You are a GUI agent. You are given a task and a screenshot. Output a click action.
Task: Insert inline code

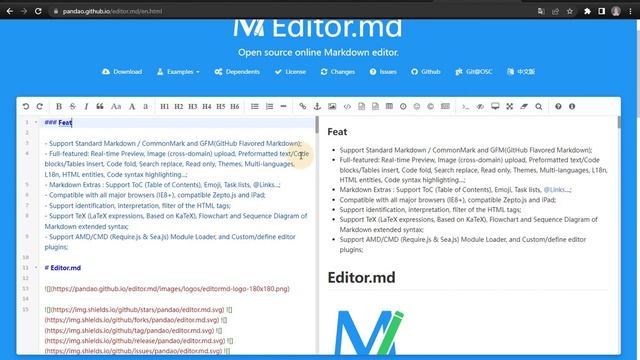tap(347, 107)
